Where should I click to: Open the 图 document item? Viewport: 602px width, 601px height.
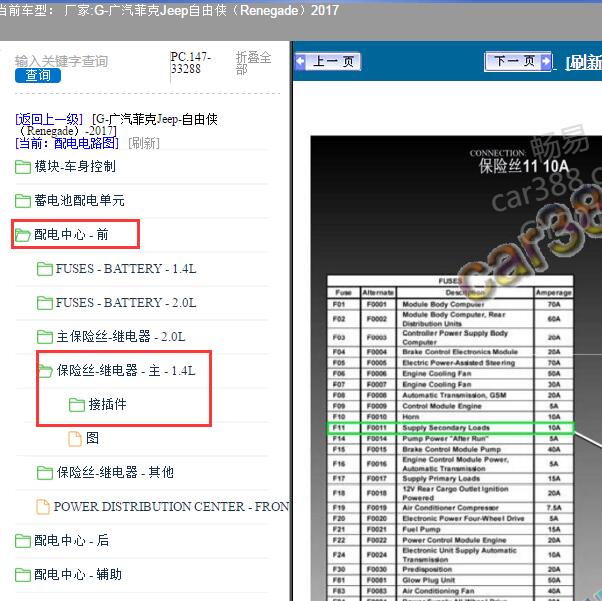pos(93,438)
